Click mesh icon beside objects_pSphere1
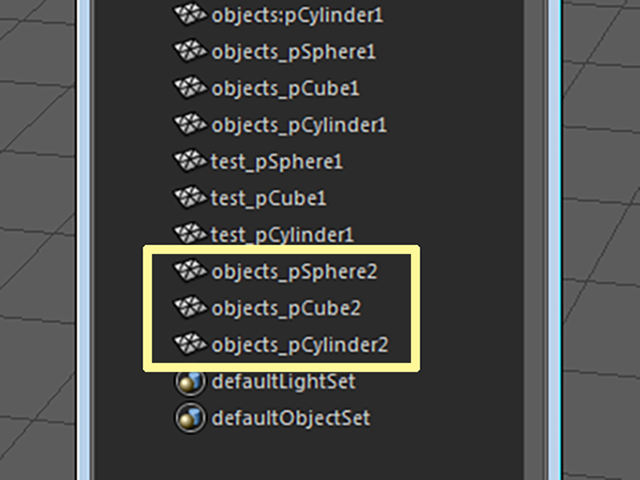 [190, 51]
